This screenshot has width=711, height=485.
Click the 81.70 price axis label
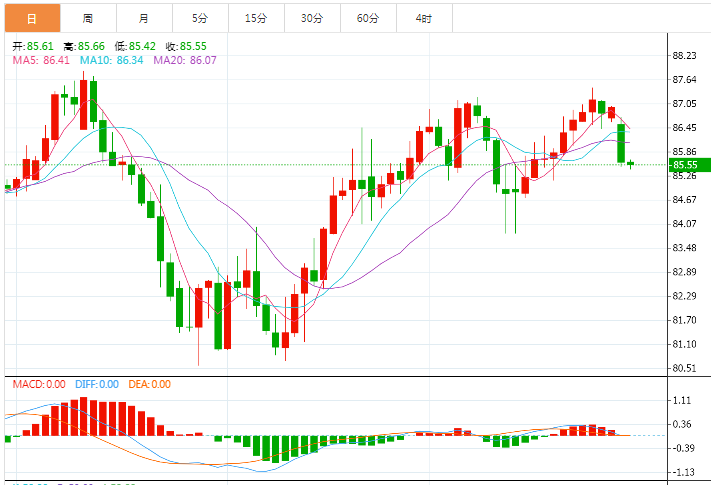(685, 320)
